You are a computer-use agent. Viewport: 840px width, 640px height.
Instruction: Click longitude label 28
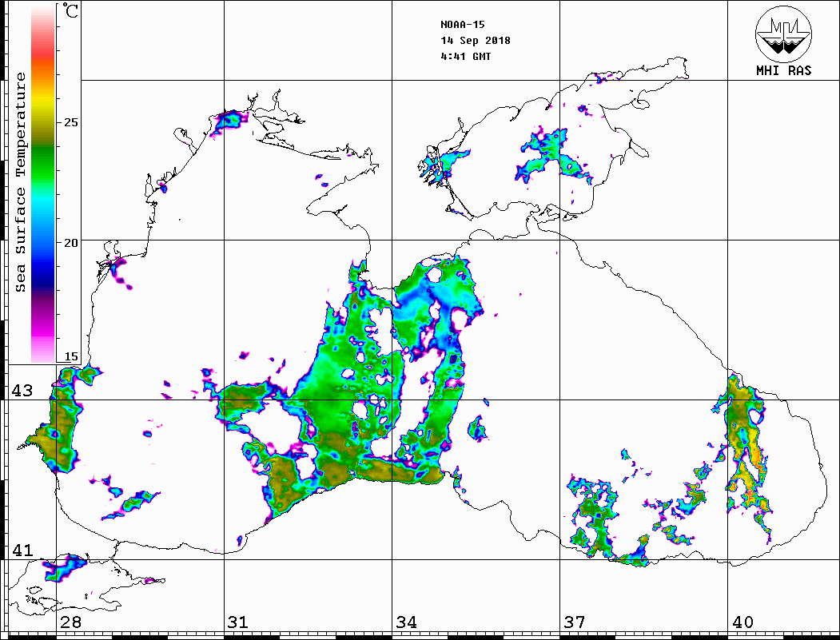(x=70, y=622)
